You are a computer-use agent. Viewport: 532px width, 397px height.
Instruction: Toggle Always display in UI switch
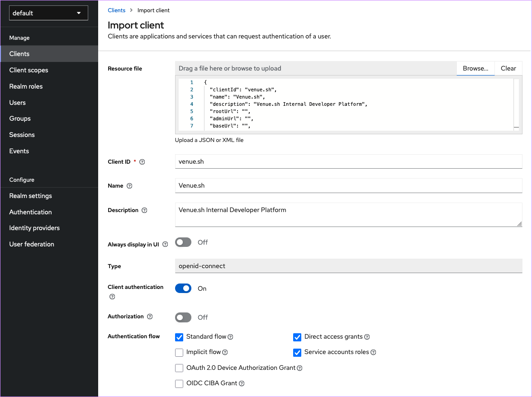(x=183, y=242)
